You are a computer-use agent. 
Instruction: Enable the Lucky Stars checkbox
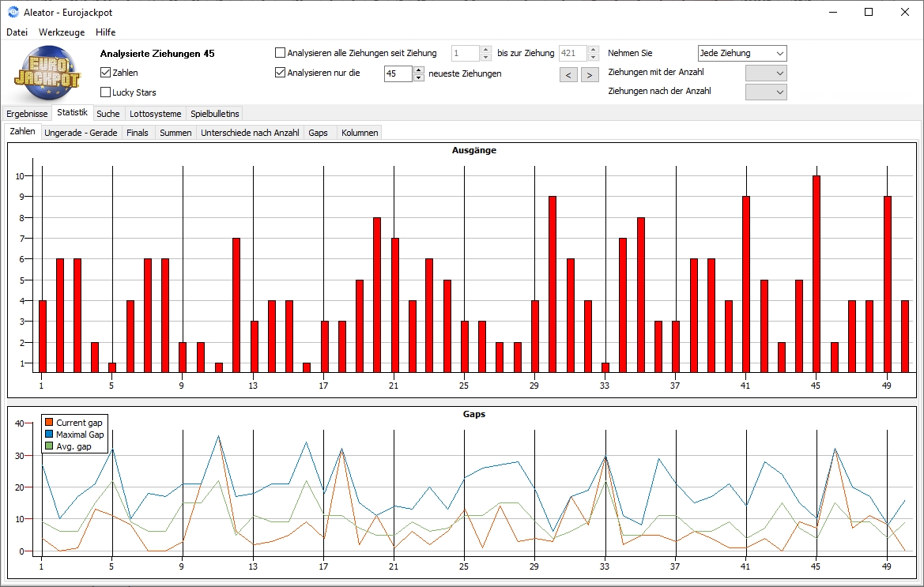105,92
